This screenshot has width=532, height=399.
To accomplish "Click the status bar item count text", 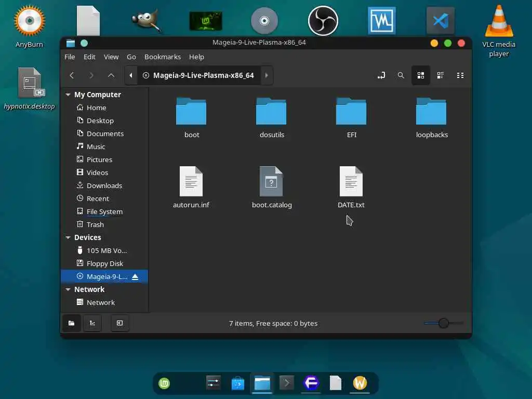I will [273, 323].
